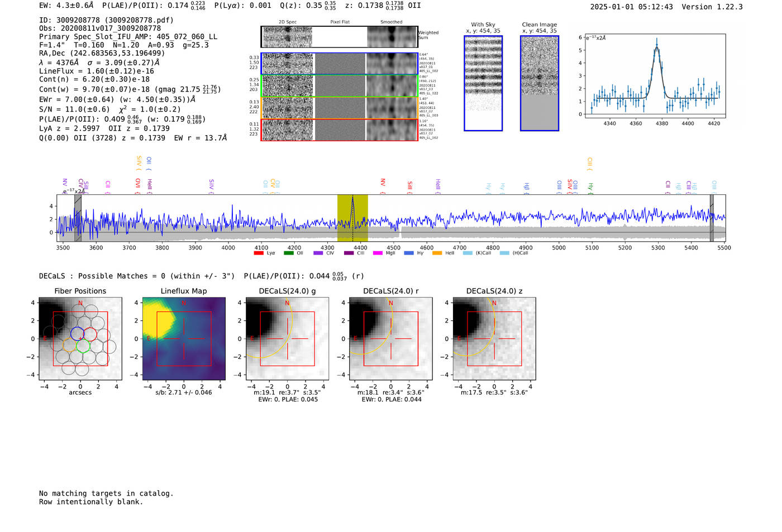The height and width of the screenshot is (532, 782).
Task: Click the m:19.1 re:3.7" s:3.5" caption
Action: [287, 392]
